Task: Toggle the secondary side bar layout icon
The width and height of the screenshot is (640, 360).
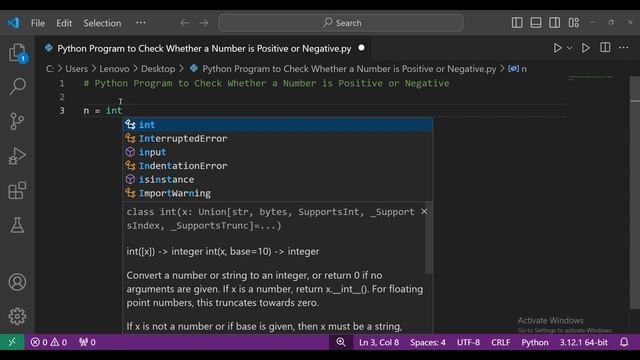Action: [555, 23]
